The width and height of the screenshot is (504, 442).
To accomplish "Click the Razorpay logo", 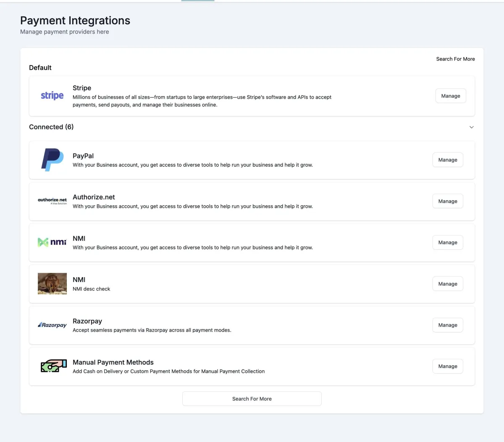I will click(x=52, y=325).
